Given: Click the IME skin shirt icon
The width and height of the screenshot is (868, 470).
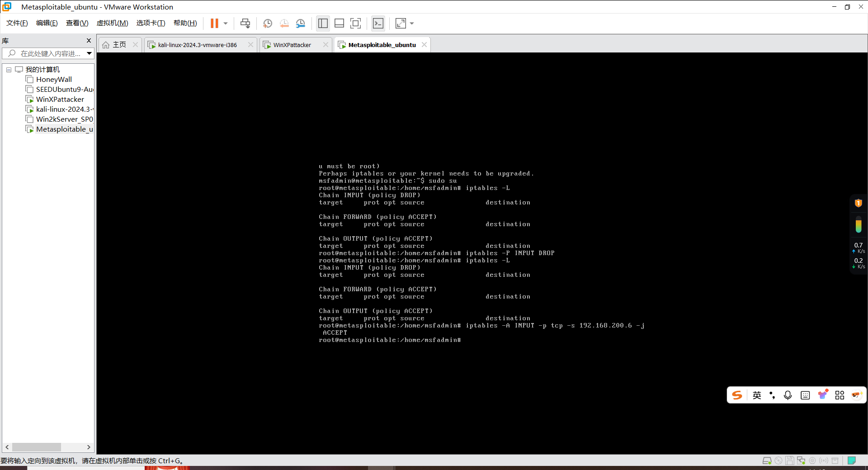Looking at the screenshot, I should pyautogui.click(x=823, y=395).
